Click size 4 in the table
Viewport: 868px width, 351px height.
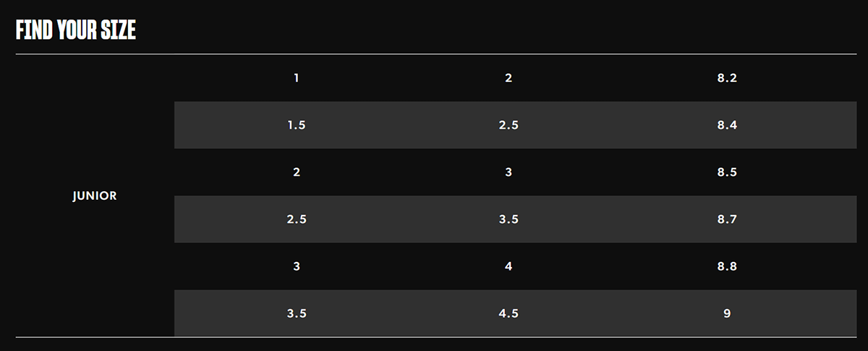coord(509,266)
